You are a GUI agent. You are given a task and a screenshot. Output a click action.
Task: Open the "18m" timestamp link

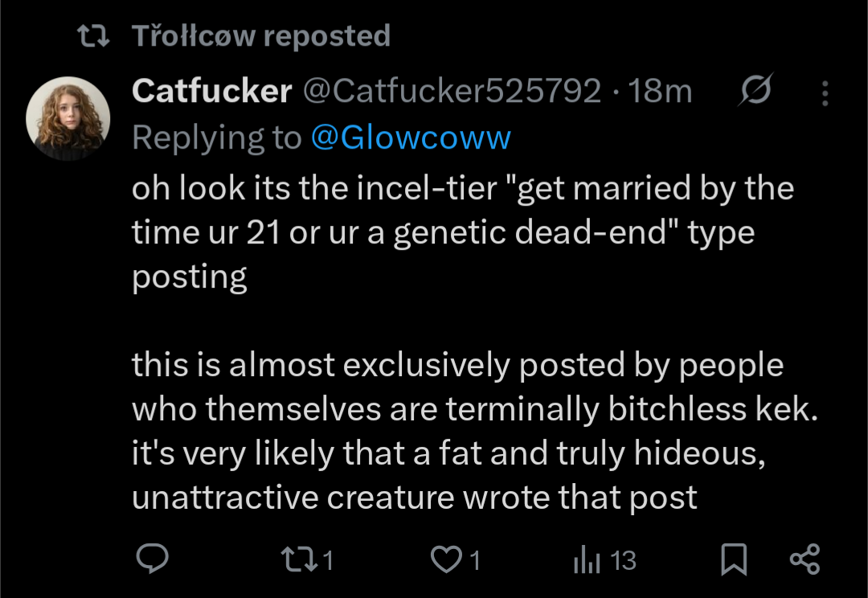[x=660, y=92]
